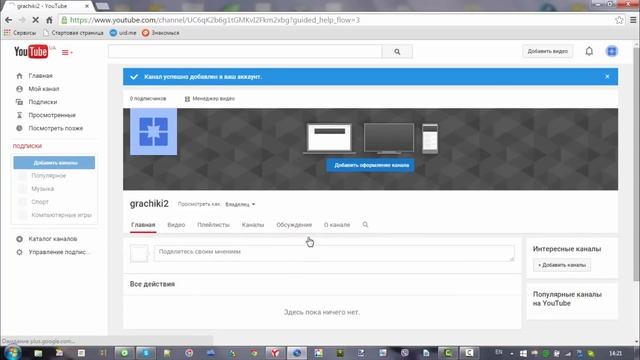This screenshot has height=360, width=640.
Task: Open the account avatar menu
Action: click(x=611, y=51)
